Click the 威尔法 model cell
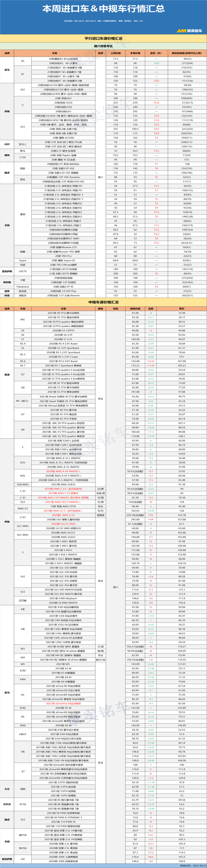 (x=23, y=835)
